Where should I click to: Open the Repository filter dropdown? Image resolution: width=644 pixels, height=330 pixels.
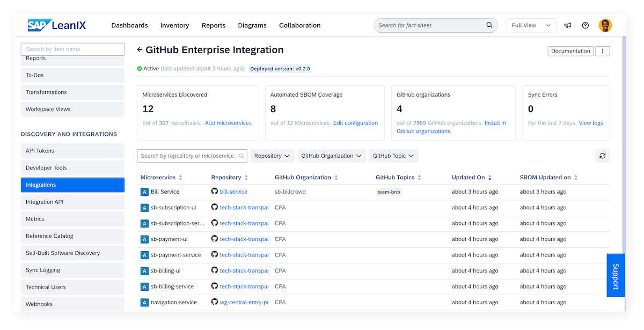272,156
